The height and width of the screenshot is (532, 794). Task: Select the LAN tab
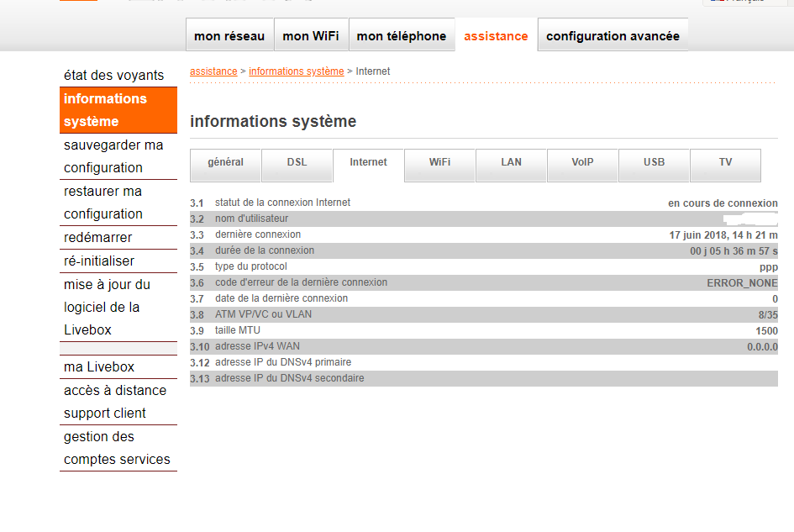[x=511, y=163]
